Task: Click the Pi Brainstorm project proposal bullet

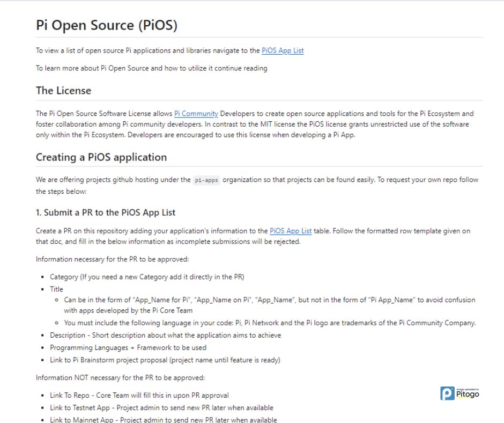Action: [165, 360]
